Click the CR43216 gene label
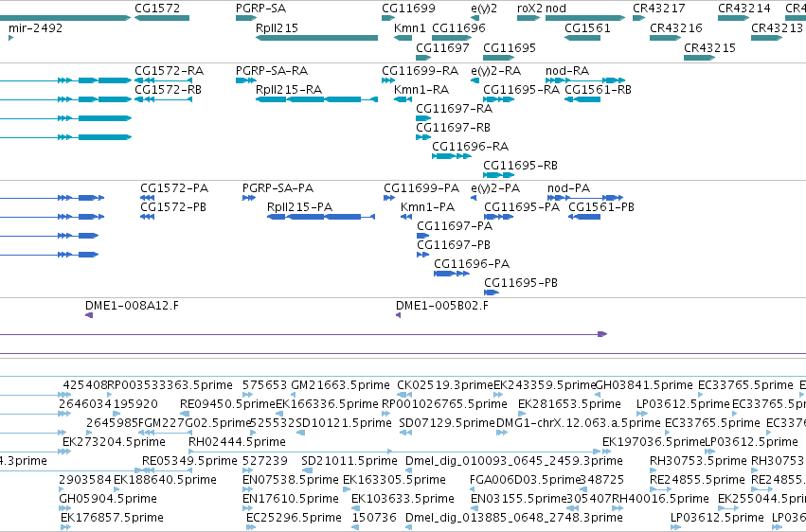The height and width of the screenshot is (532, 806). tap(676, 27)
